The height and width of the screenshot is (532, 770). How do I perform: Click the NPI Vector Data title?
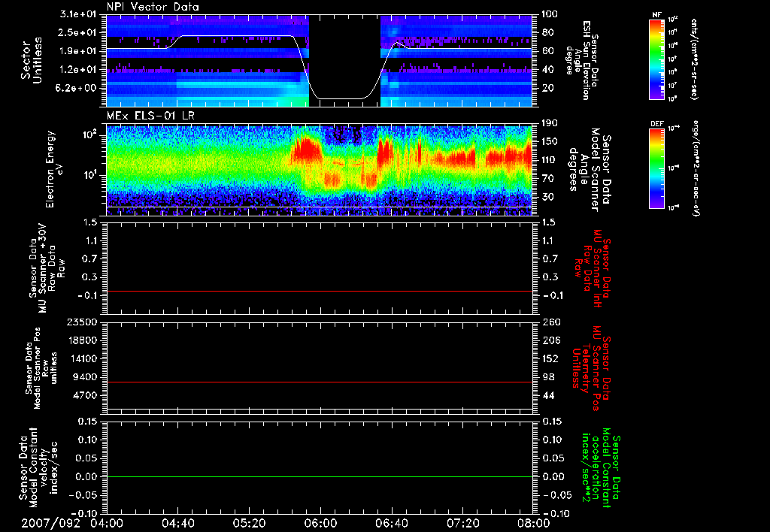point(153,7)
